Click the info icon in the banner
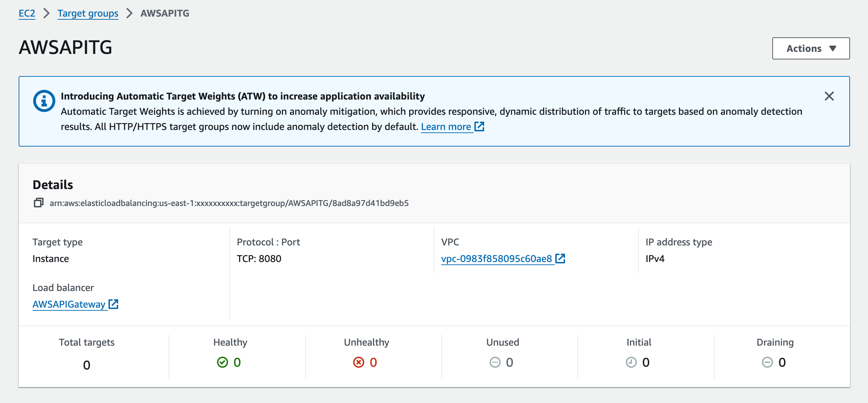868x403 pixels. [44, 101]
